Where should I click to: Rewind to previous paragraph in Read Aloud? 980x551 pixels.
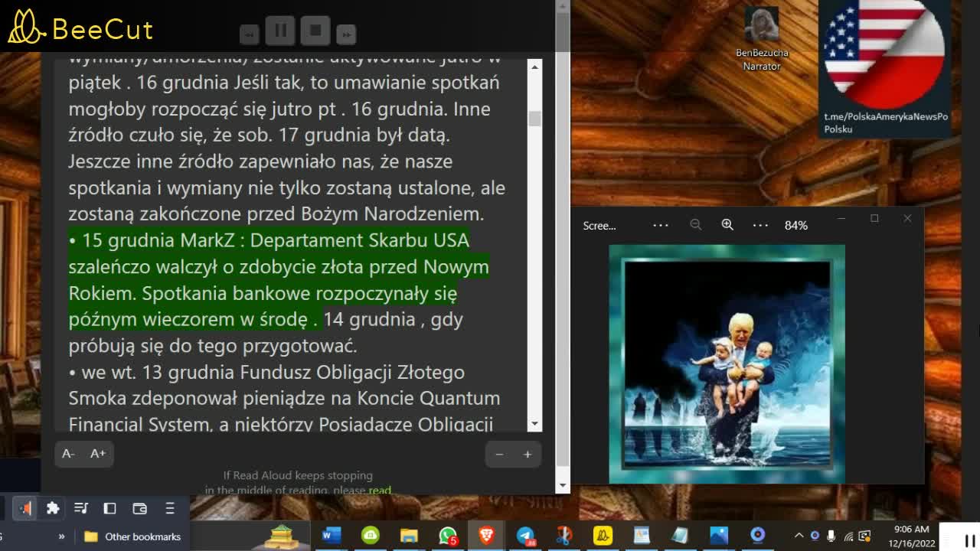(249, 34)
